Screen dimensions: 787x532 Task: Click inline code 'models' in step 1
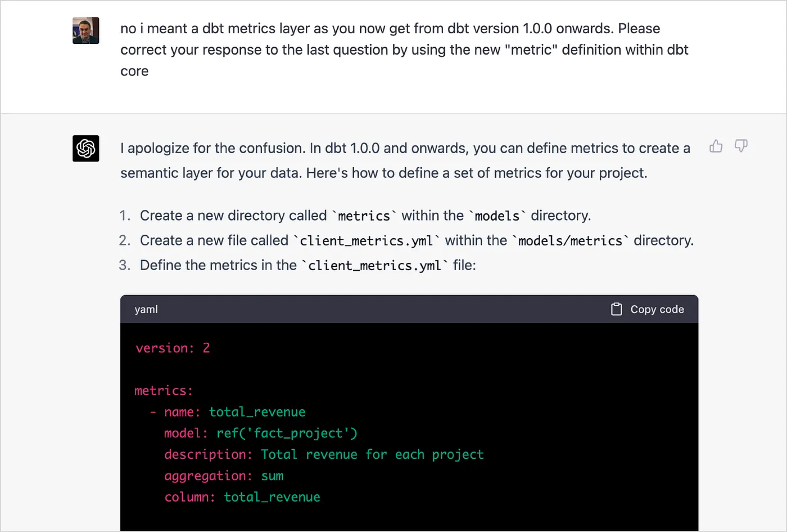(x=497, y=216)
